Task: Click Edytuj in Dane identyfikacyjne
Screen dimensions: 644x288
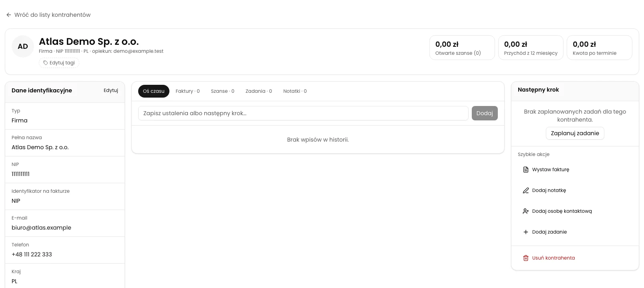Action: pyautogui.click(x=111, y=90)
